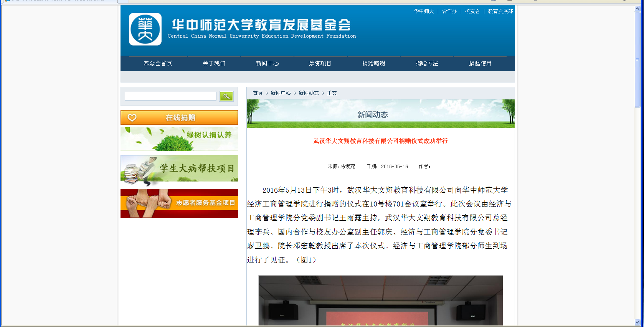Open the 捐赠使用 menu

pyautogui.click(x=480, y=64)
